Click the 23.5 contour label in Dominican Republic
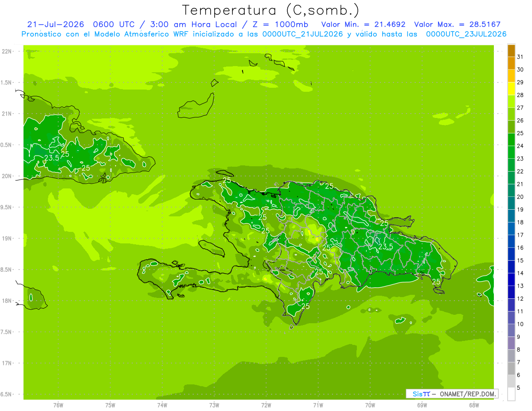The height and width of the screenshot is (411, 532). click(x=385, y=247)
